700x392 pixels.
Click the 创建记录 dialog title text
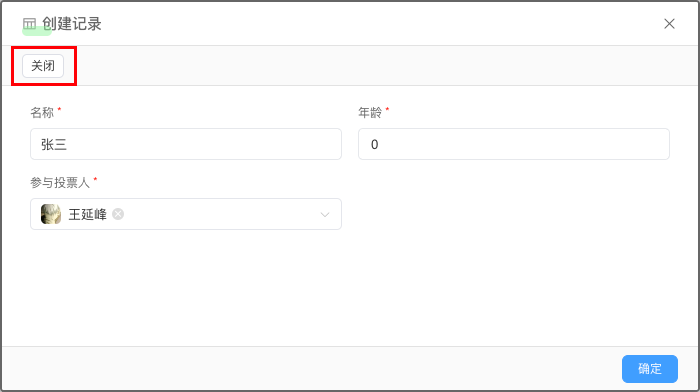coord(72,24)
